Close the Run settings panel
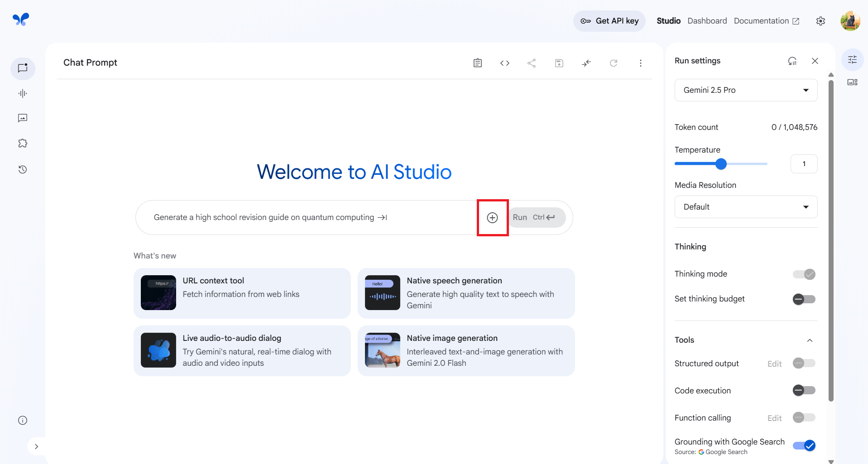Viewport: 868px width, 464px height. (x=815, y=61)
